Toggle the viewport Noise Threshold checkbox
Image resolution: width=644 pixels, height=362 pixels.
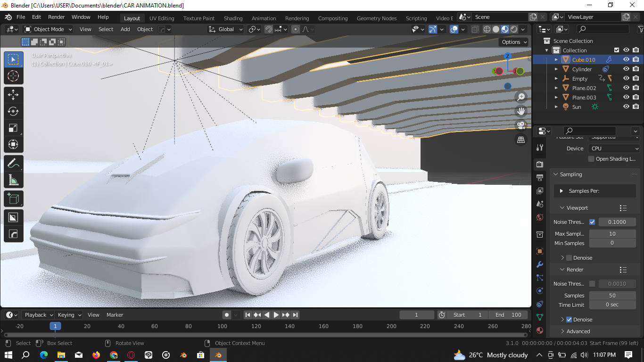[592, 222]
